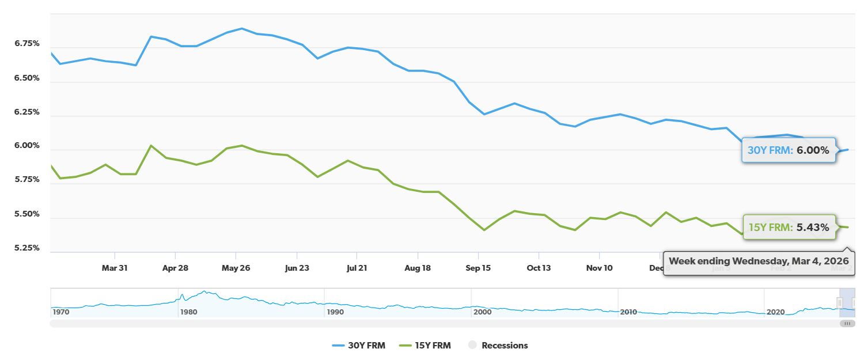Click the blue 30Y FRM legend marker
Screen dimensions: 868x360
point(338,346)
